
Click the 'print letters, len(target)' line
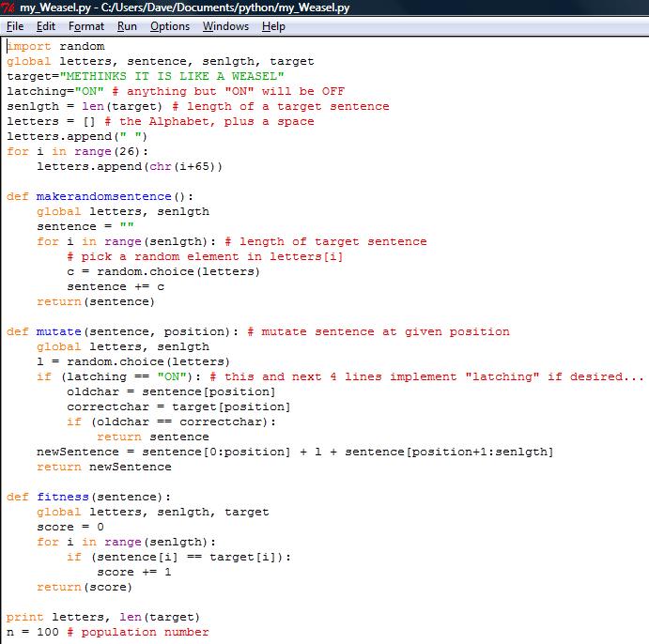[103, 618]
